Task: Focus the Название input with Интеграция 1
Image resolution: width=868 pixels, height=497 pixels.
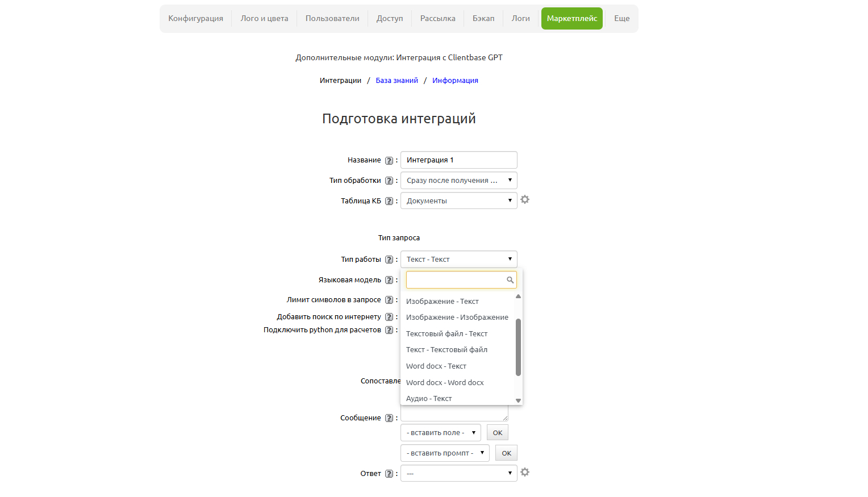Action: [x=459, y=160]
